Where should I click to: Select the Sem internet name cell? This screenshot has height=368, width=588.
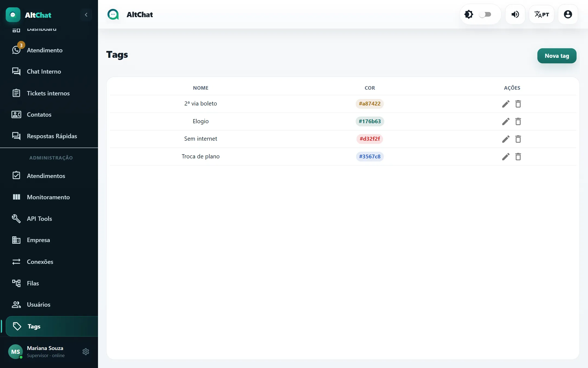click(x=201, y=139)
